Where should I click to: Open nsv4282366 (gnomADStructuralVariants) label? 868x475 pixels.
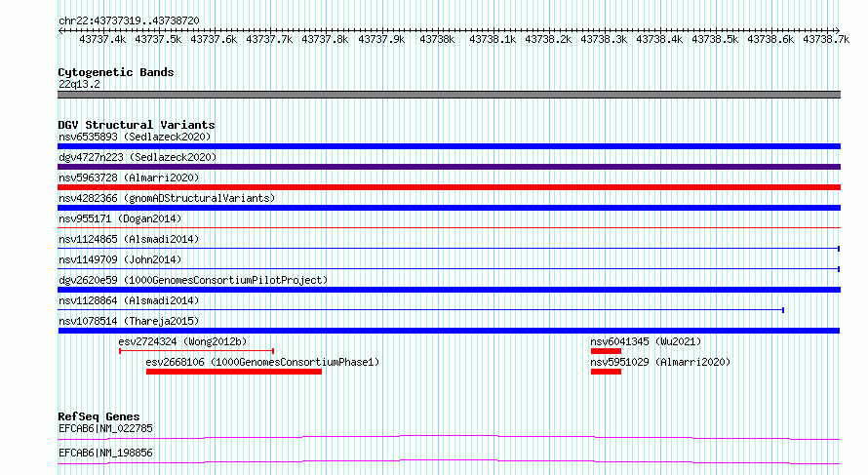click(x=167, y=198)
